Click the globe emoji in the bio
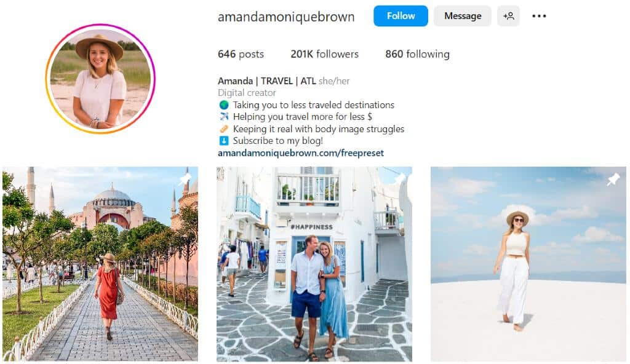Viewport: 630px width, 364px height. [224, 105]
